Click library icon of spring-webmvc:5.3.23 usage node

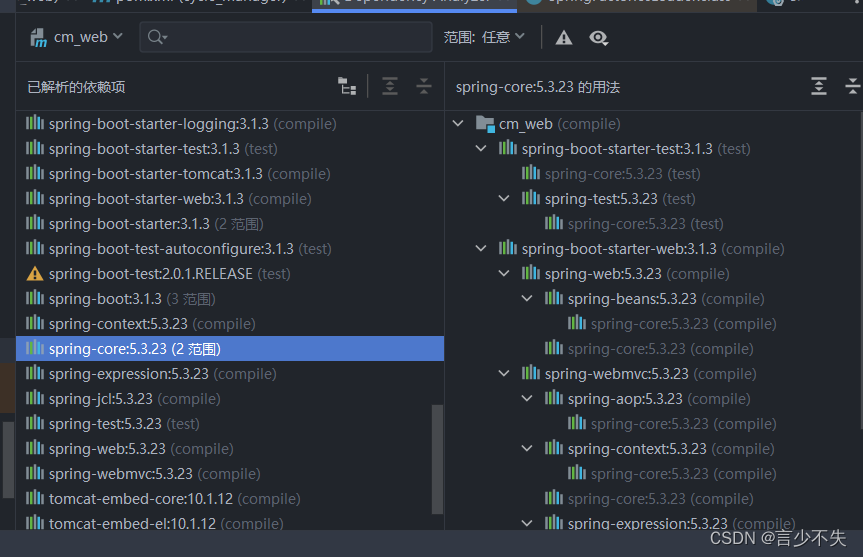point(531,372)
